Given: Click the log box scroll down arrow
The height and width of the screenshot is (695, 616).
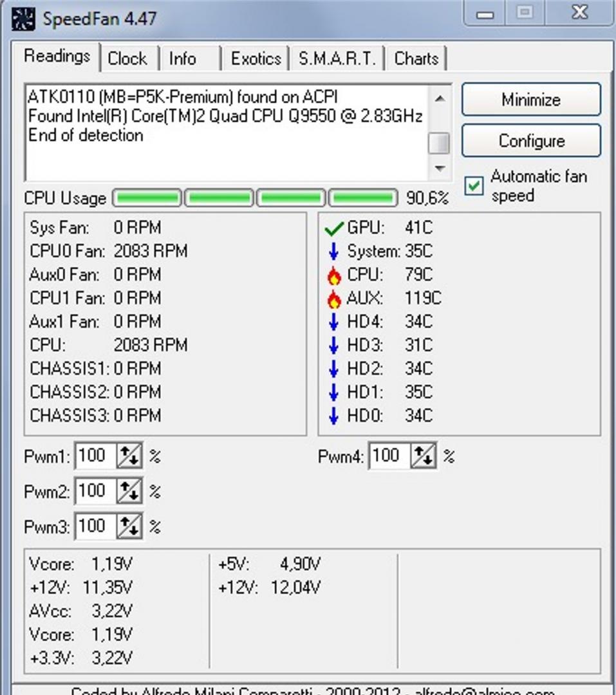Looking at the screenshot, I should coord(440,169).
